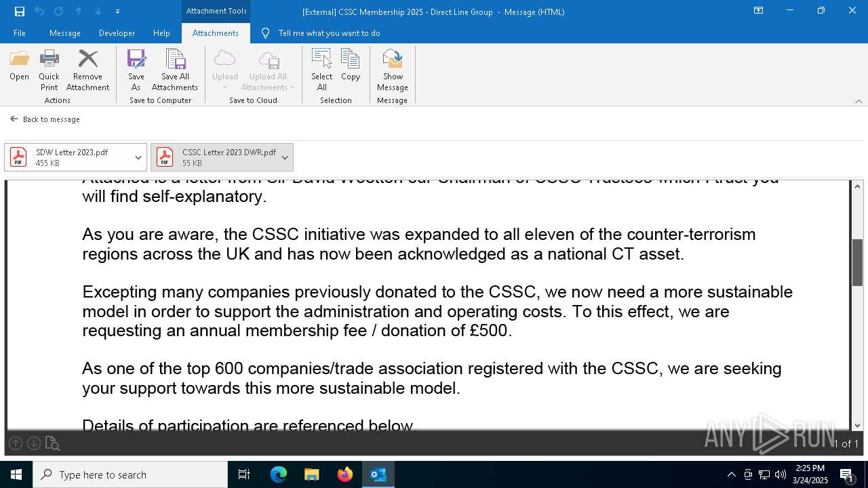Click the taskbar search box
The width and height of the screenshot is (868, 488).
point(130,474)
